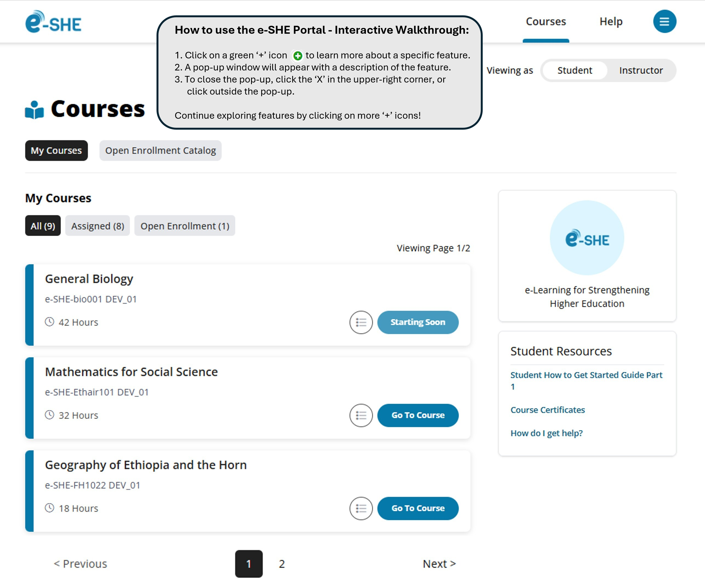The height and width of the screenshot is (588, 705).
Task: Click Next to advance course page
Action: [x=439, y=564]
